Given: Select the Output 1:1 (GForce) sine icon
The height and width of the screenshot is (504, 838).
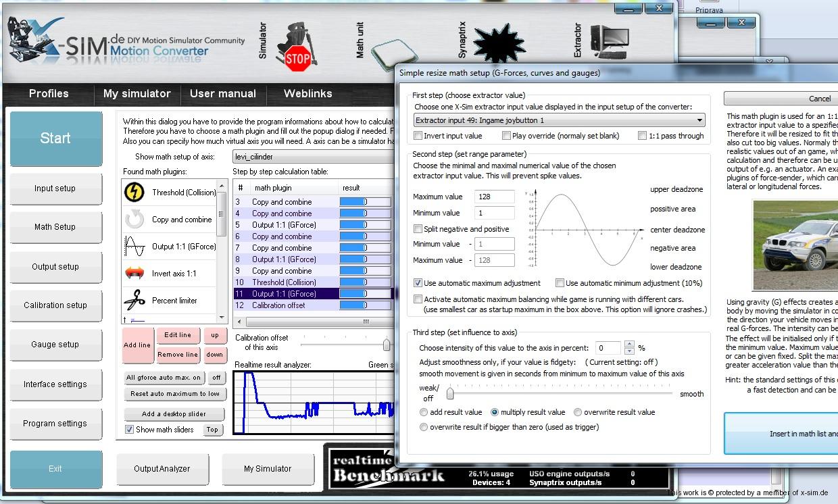Looking at the screenshot, I should coord(134,247).
